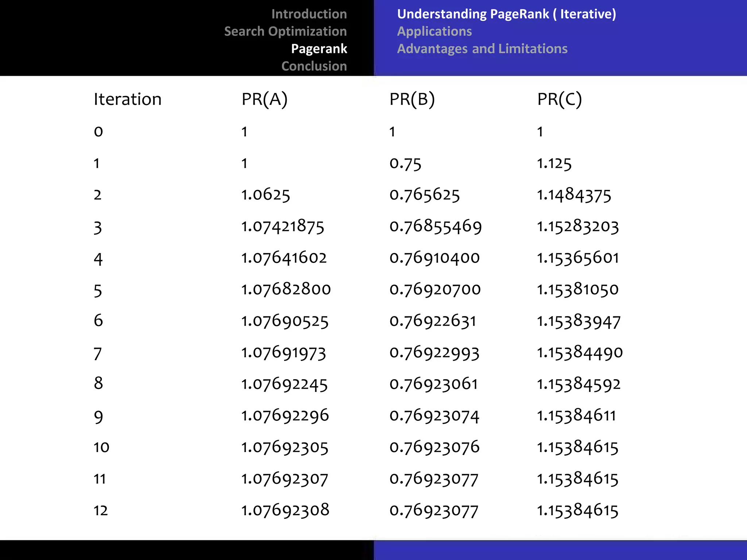Go to the Search Optimization section
Screen dimensions: 747x560
click(285, 32)
